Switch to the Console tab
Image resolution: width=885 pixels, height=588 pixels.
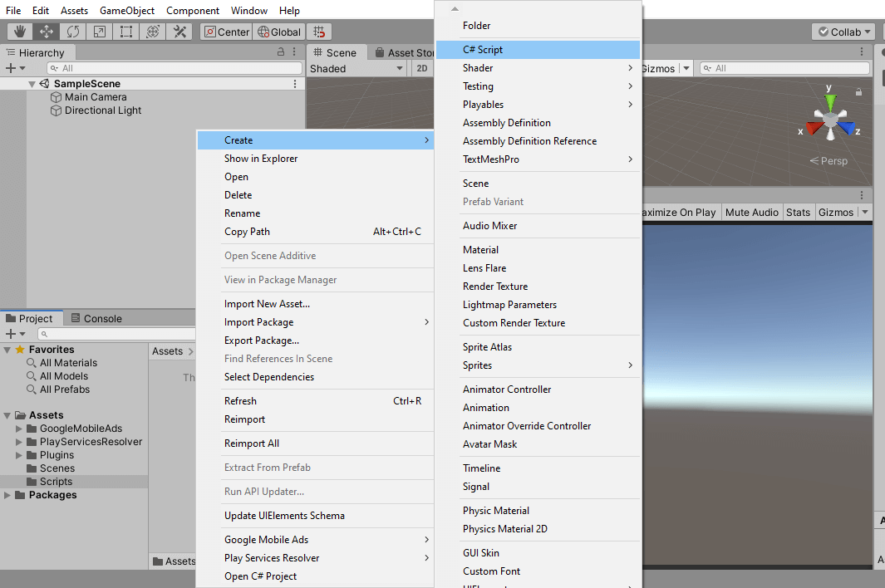[96, 318]
